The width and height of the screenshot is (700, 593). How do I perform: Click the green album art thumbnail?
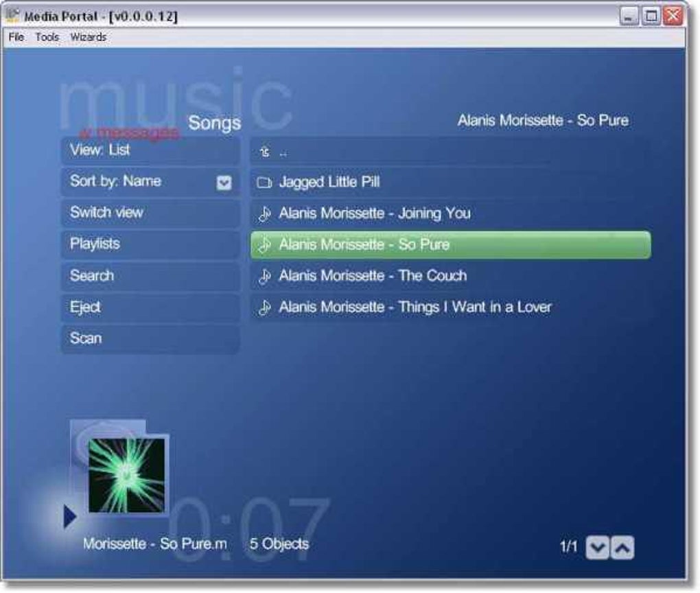(127, 475)
